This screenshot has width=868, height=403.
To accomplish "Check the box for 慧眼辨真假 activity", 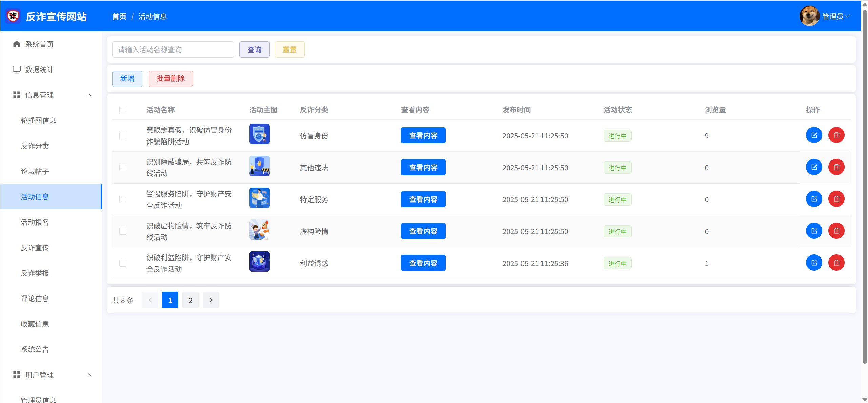I will tap(123, 136).
